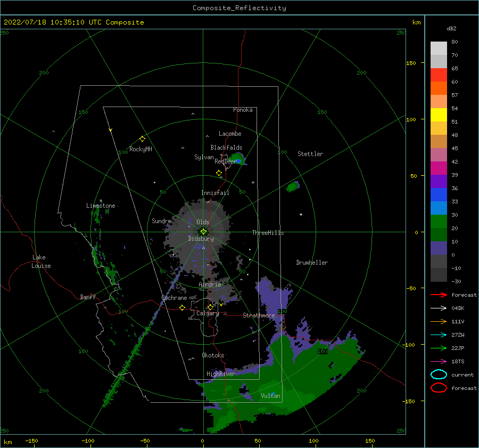This screenshot has width=479, height=448.
Task: Click the 18TS legend label
Action: [x=458, y=362]
